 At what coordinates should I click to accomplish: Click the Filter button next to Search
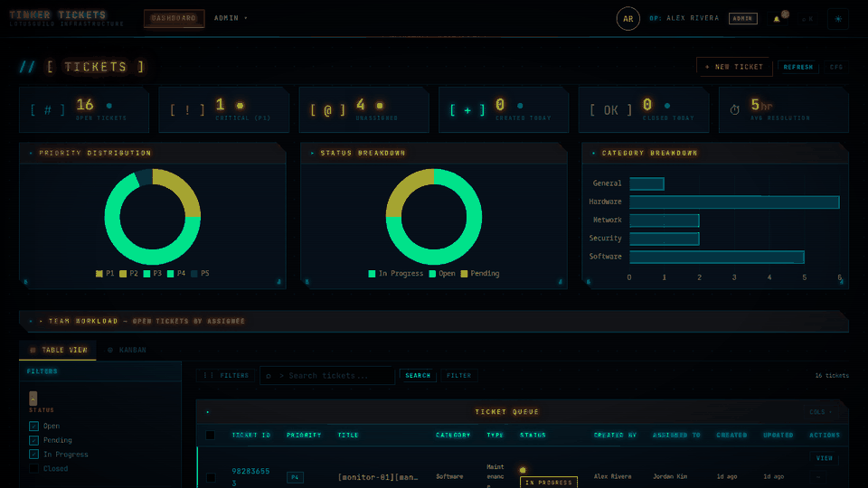[459, 376]
